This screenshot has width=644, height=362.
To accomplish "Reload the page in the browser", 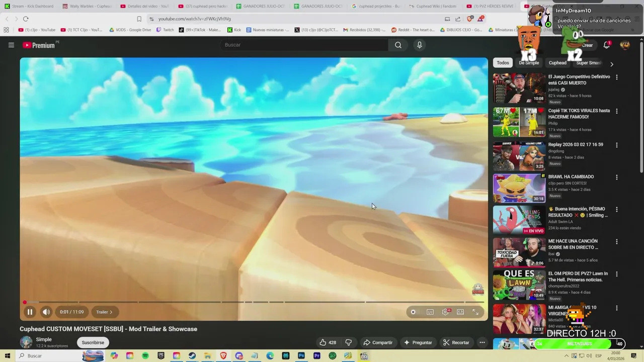I will click(x=26, y=19).
